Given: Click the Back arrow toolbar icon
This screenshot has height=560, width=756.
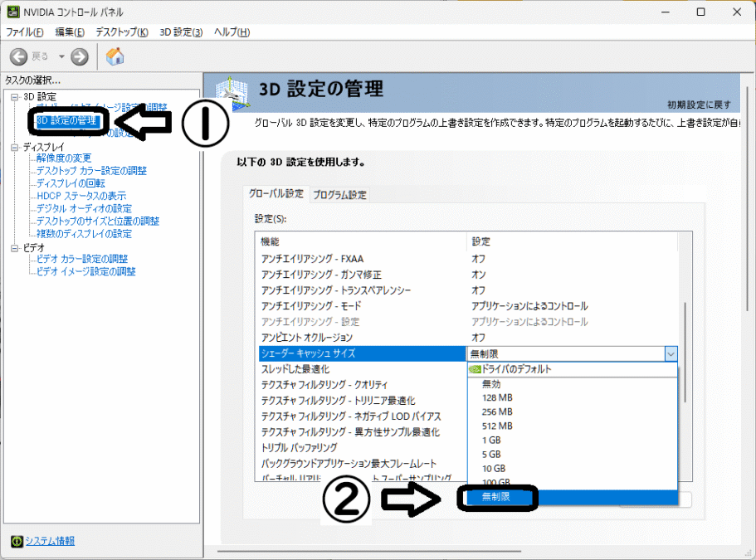Looking at the screenshot, I should click(19, 57).
